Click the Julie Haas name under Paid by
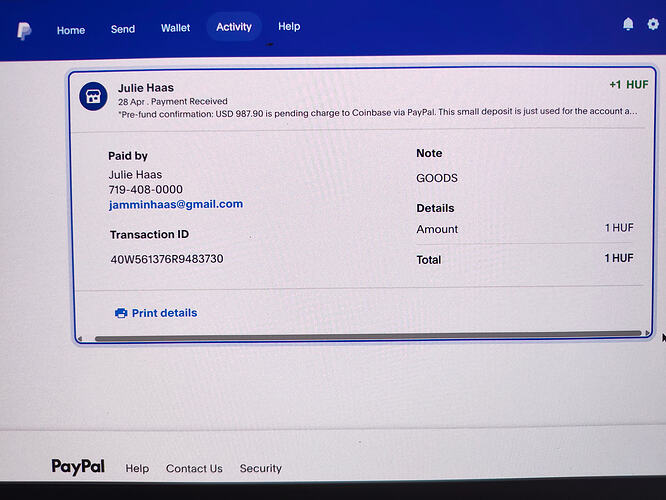The height and width of the screenshot is (500, 666). [x=135, y=175]
